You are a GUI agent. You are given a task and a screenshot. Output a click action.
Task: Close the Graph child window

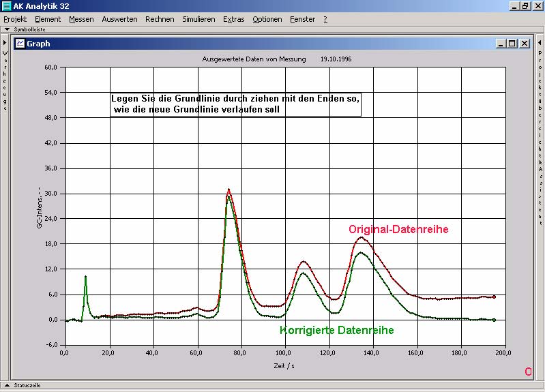click(525, 43)
